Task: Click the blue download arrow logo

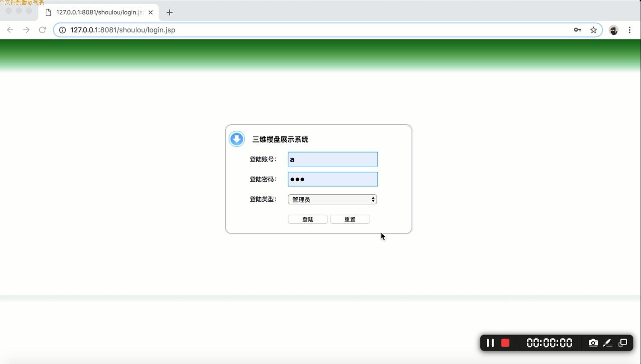Action: (x=237, y=139)
